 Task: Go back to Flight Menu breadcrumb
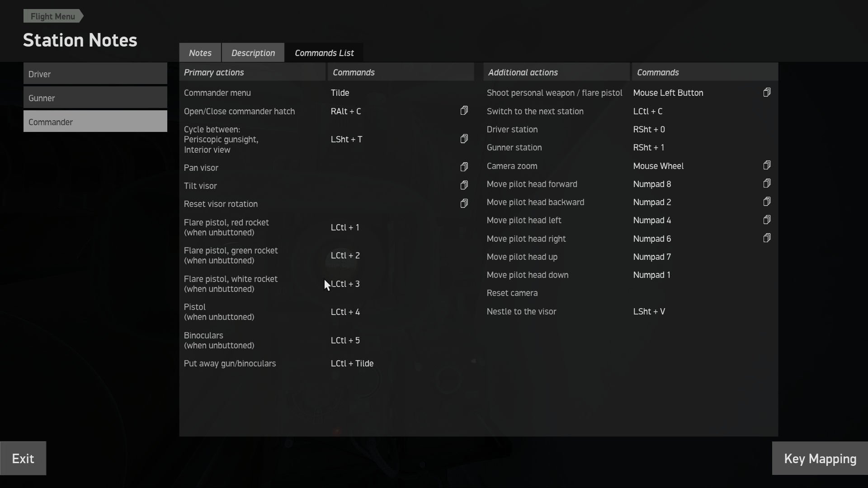52,16
